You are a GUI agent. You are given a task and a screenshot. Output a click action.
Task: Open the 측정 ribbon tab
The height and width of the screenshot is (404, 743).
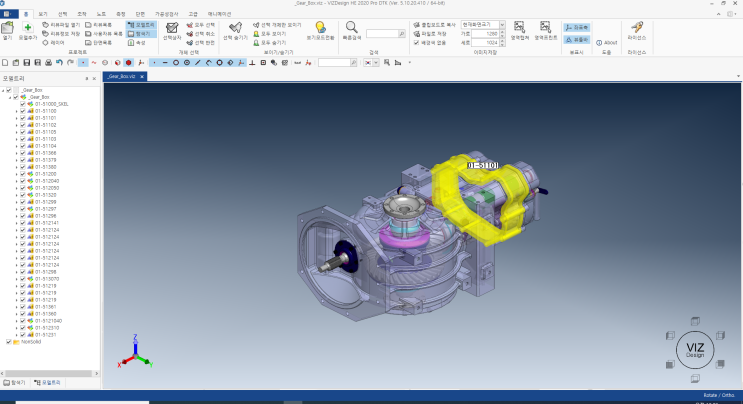(121, 14)
